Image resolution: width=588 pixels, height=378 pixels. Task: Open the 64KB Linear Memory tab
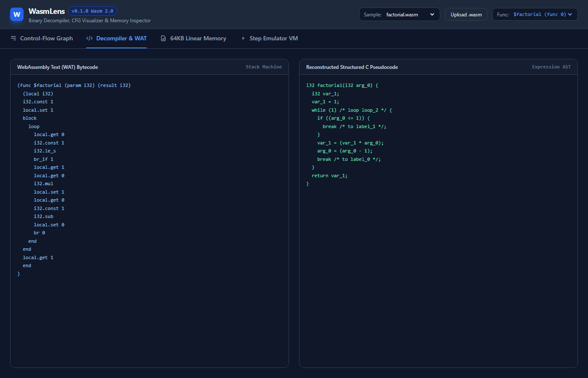193,38
